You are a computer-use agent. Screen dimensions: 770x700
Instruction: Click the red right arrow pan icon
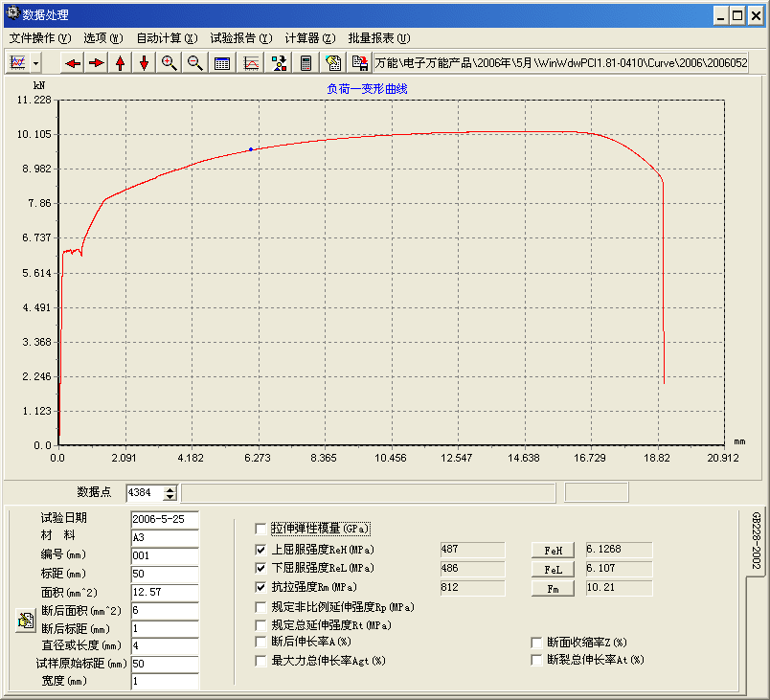point(96,63)
